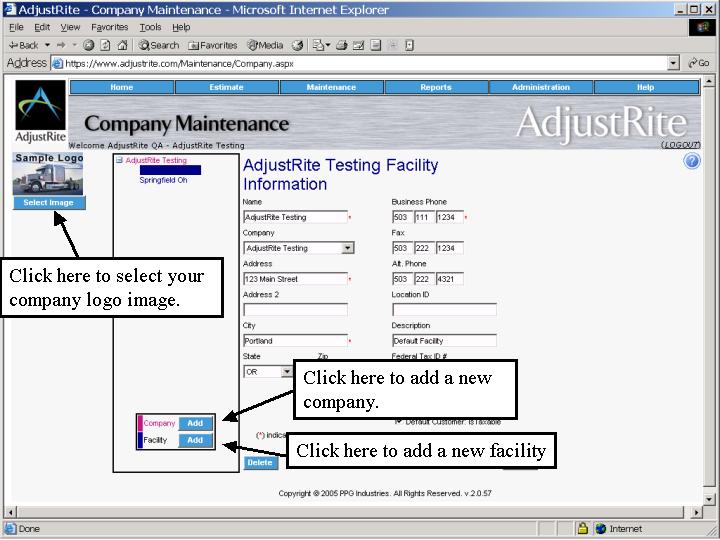This screenshot has width=720, height=540.
Task: Open the Tools menu
Action: 150,27
